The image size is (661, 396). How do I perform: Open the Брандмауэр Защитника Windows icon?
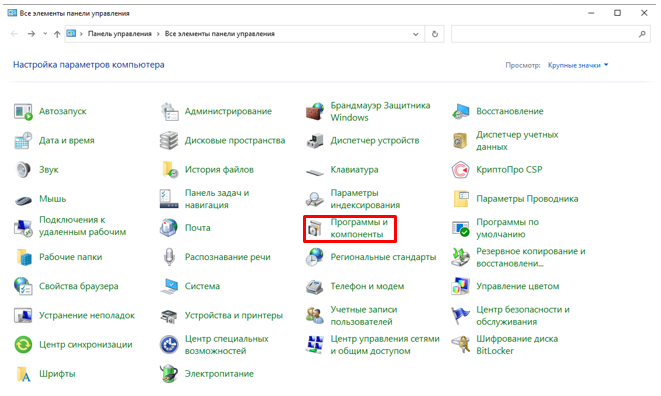point(315,112)
